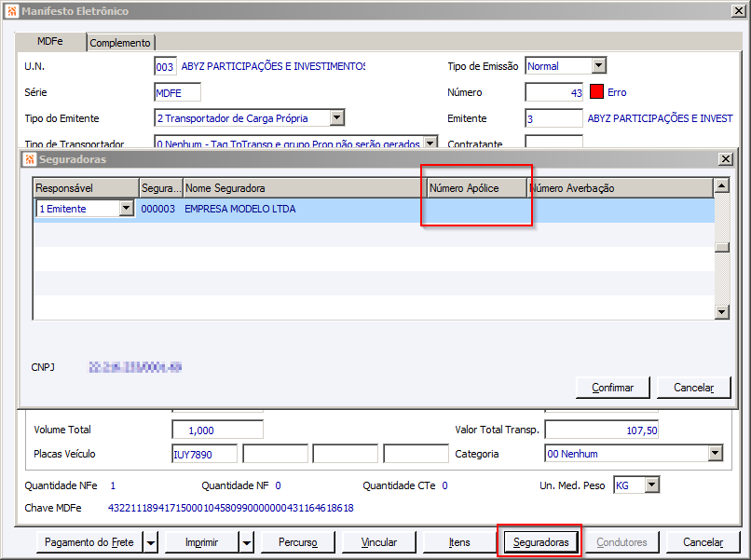The width and height of the screenshot is (751, 560).
Task: Click the blurred CNPJ value
Action: coord(135,367)
